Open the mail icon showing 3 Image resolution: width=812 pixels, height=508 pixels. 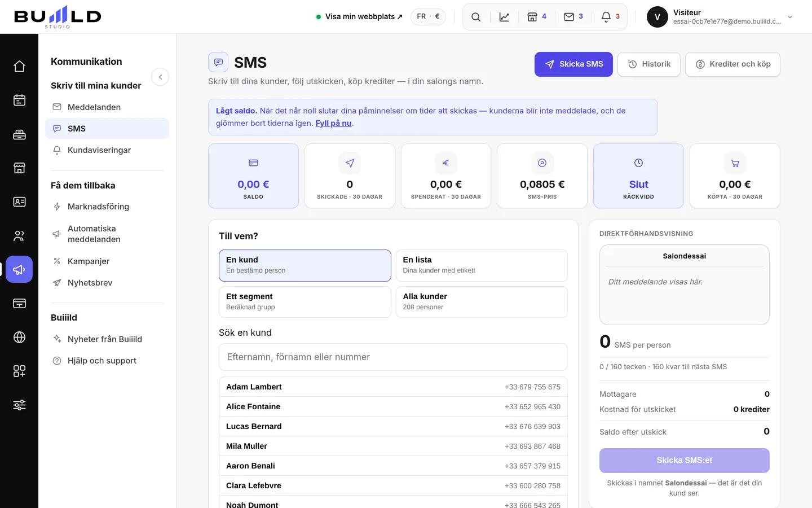(573, 17)
